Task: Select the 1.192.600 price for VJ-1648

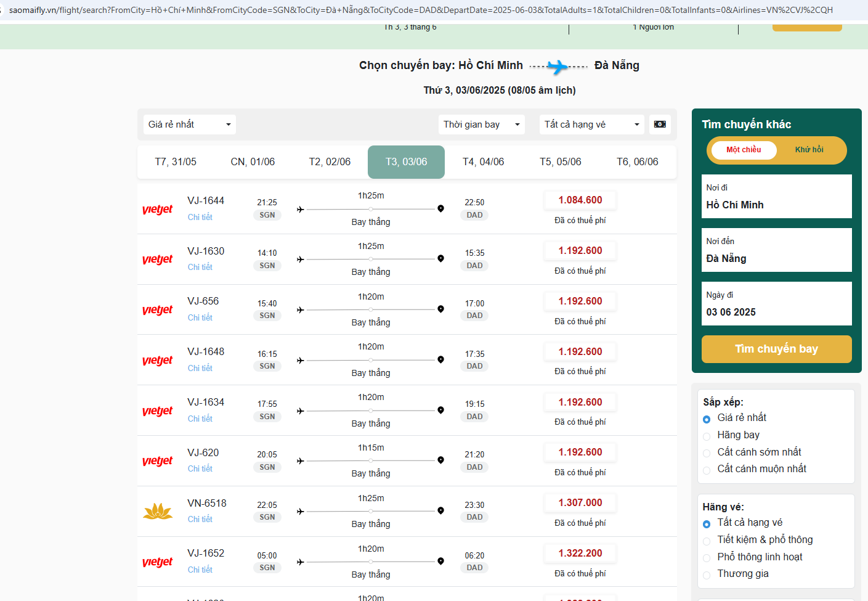Action: click(580, 352)
